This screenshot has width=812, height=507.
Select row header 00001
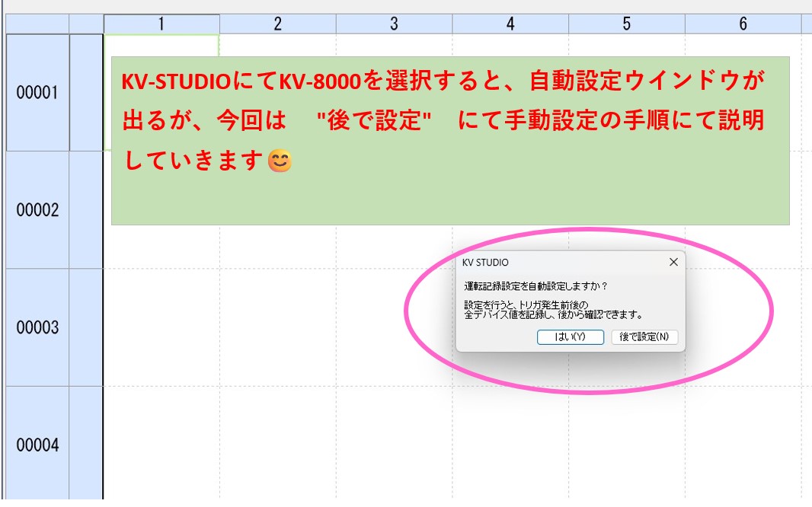point(37,93)
